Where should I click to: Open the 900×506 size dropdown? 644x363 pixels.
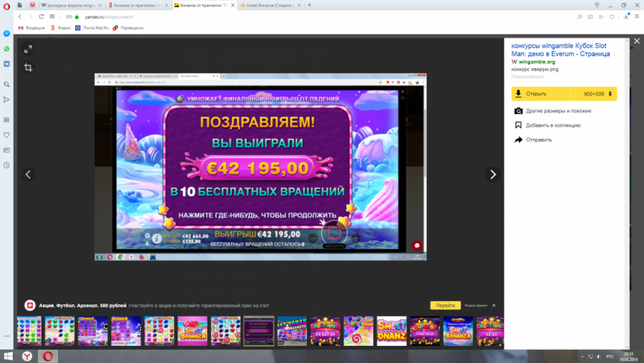click(594, 94)
